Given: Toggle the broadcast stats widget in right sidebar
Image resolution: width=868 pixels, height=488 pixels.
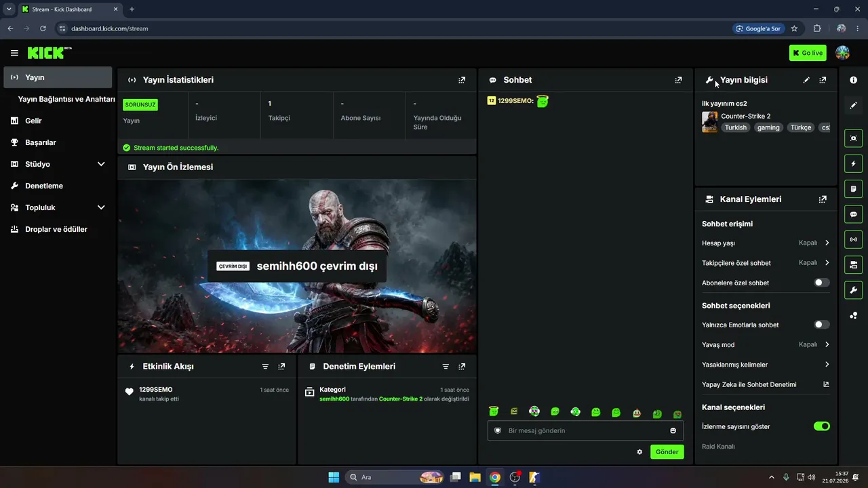Looking at the screenshot, I should coord(853,239).
